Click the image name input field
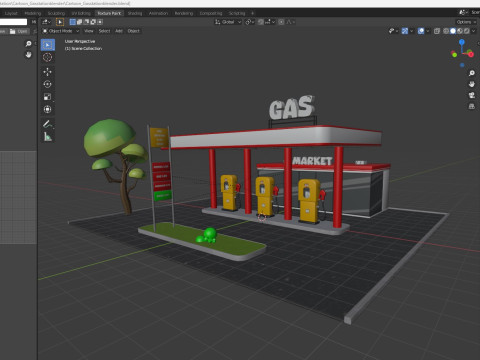Screen dimensions: 480x360 tap(13, 22)
